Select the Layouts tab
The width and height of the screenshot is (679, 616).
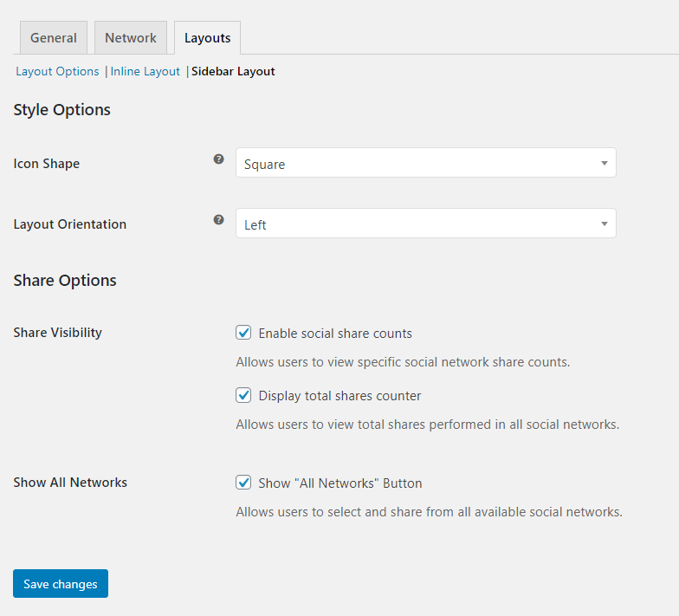pyautogui.click(x=207, y=38)
